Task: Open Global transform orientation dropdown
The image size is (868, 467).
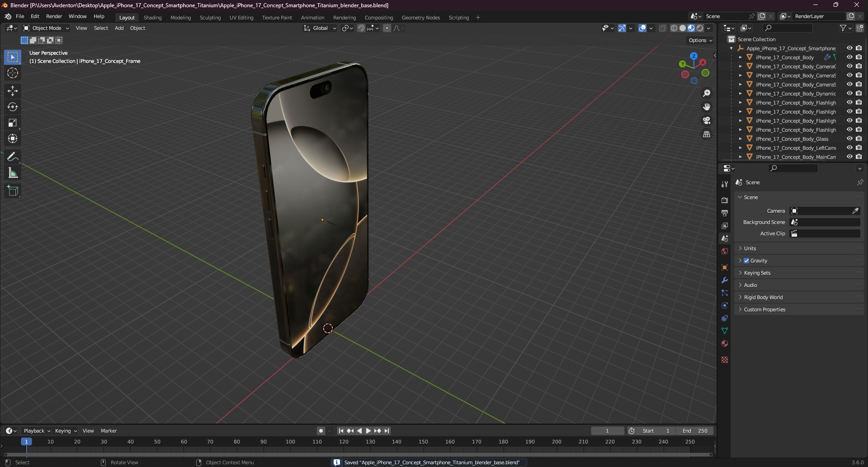Action: pos(320,28)
